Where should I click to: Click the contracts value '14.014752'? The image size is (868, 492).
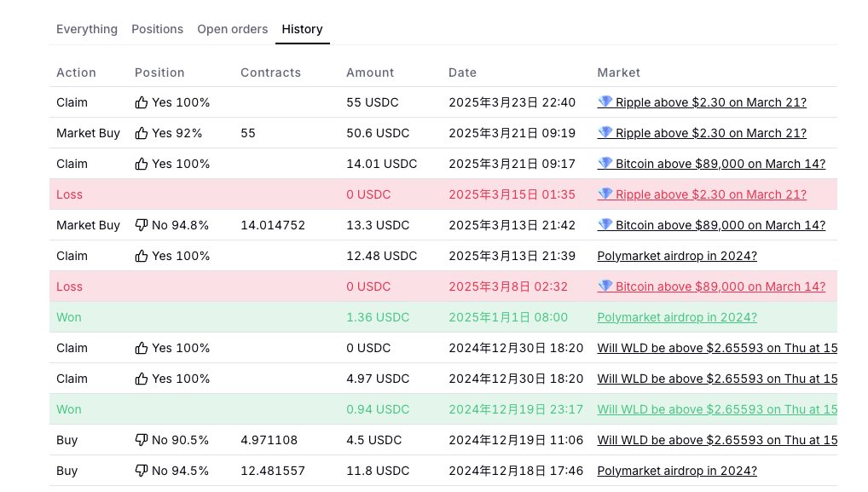(x=273, y=225)
